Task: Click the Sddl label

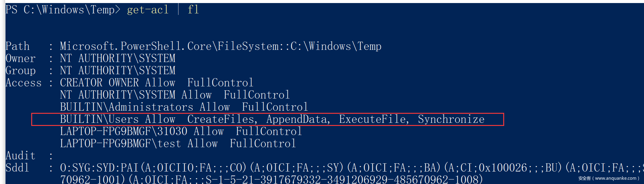Action: (18, 168)
